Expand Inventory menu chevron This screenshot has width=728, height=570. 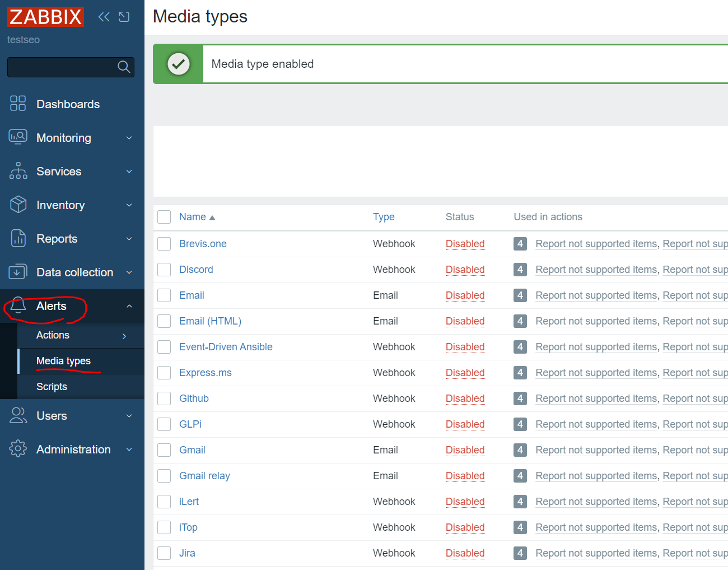[129, 205]
